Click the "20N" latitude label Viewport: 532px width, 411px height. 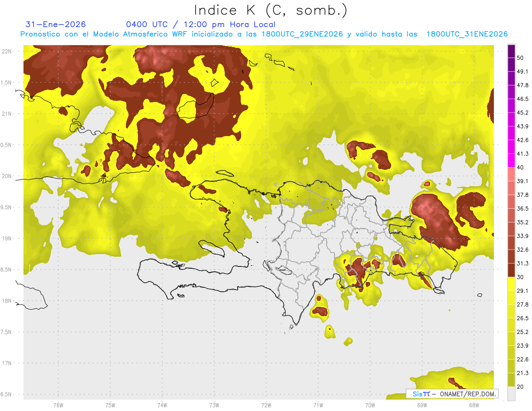7,176
